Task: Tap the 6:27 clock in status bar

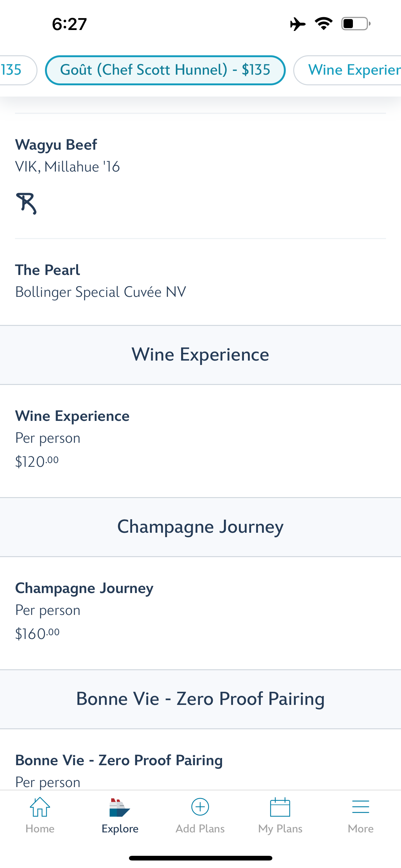Action: click(x=69, y=24)
